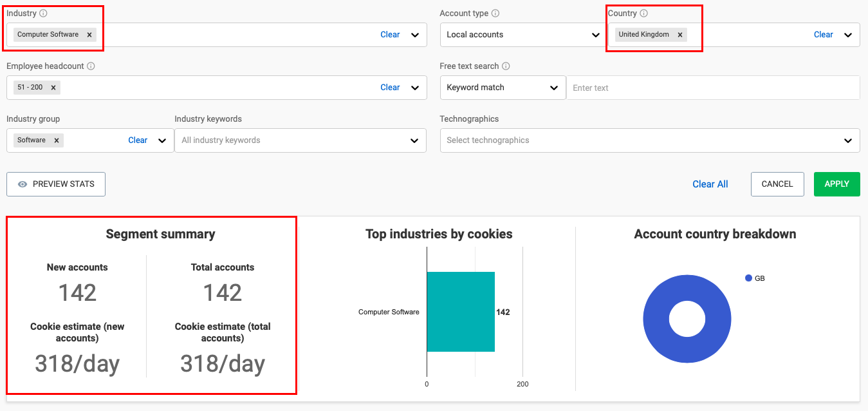Clear the Industry filter selections
The height and width of the screenshot is (411, 868).
[x=390, y=35]
